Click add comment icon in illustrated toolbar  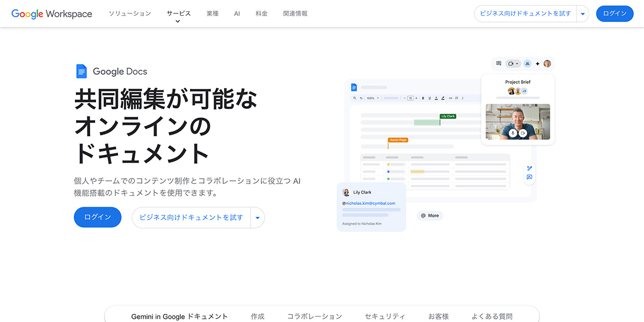457,98
